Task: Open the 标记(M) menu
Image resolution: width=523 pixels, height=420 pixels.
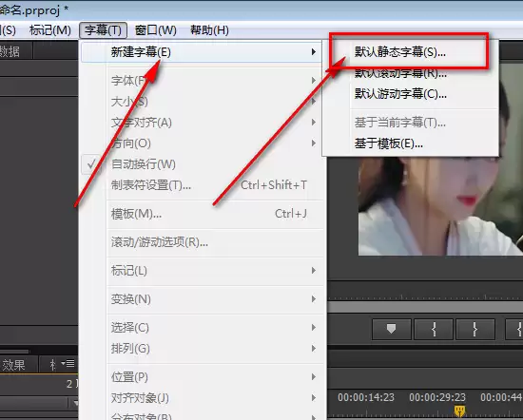Action: click(50, 30)
